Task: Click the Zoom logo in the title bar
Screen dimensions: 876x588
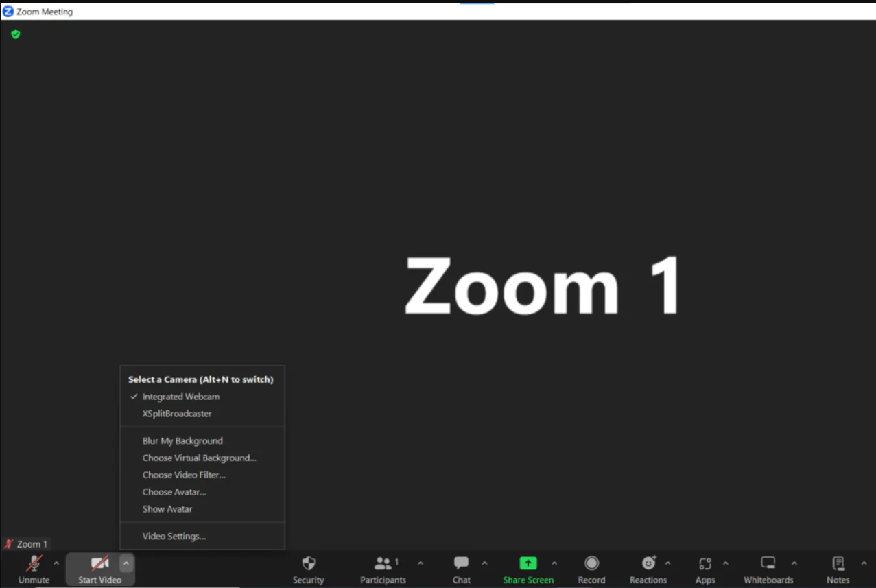Action: pyautogui.click(x=8, y=12)
